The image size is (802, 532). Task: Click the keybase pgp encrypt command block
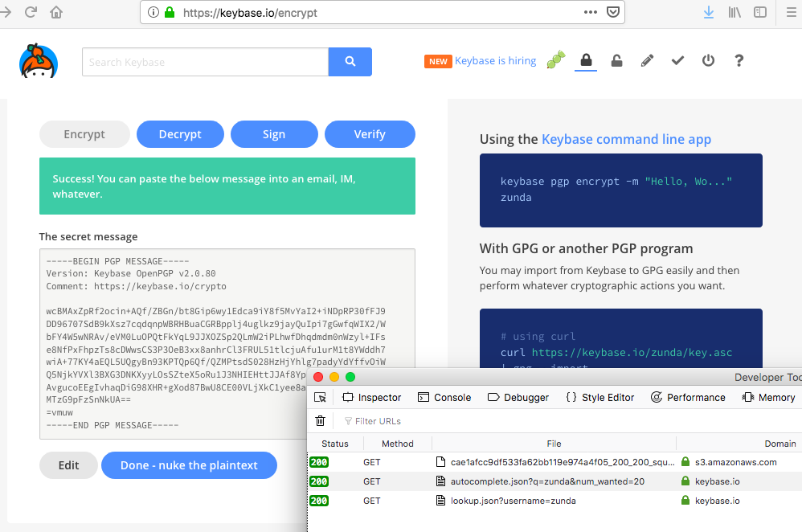[x=621, y=190]
